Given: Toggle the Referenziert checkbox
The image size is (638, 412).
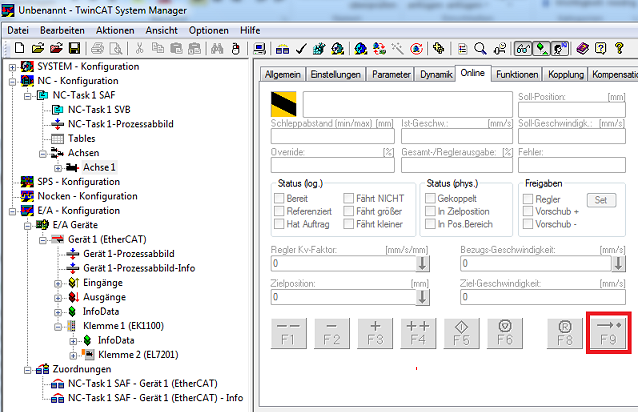Looking at the screenshot, I should click(x=279, y=211).
